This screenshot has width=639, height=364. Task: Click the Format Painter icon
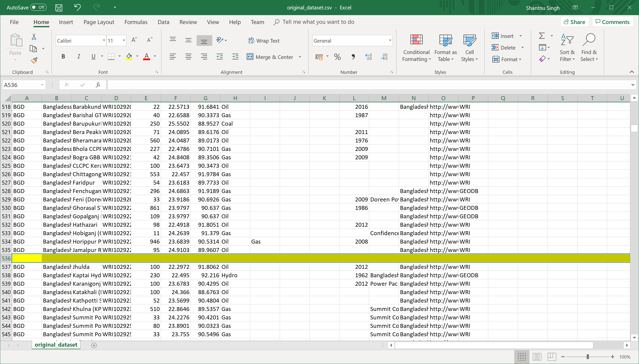(34, 60)
